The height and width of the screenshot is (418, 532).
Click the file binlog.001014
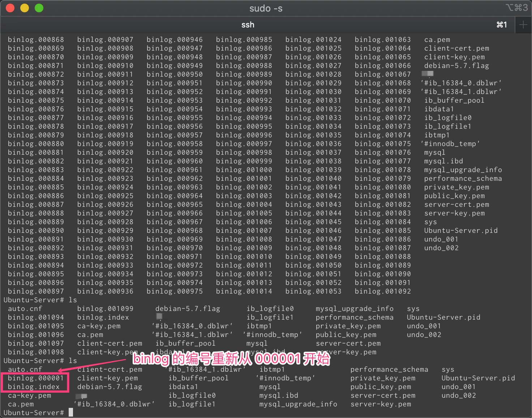[244, 291]
